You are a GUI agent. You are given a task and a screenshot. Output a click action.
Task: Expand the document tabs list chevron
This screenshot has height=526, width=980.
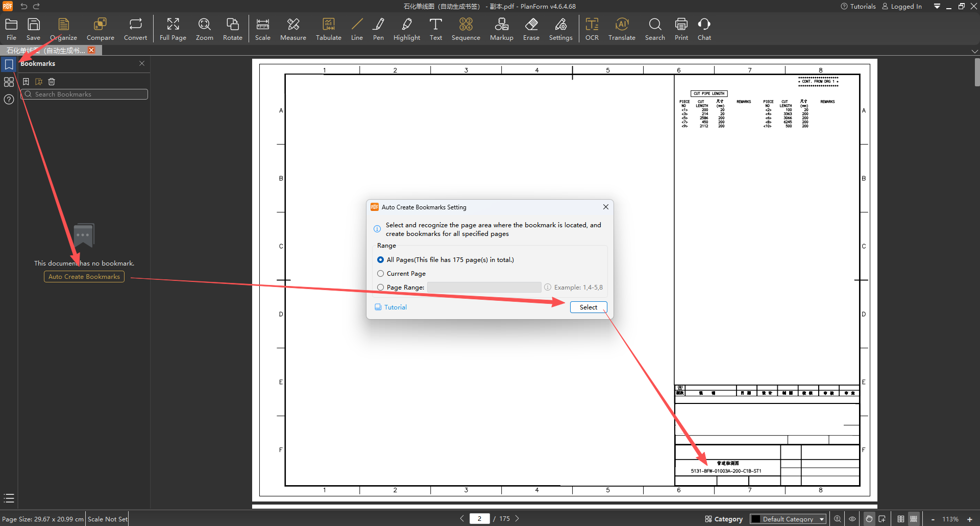click(974, 51)
